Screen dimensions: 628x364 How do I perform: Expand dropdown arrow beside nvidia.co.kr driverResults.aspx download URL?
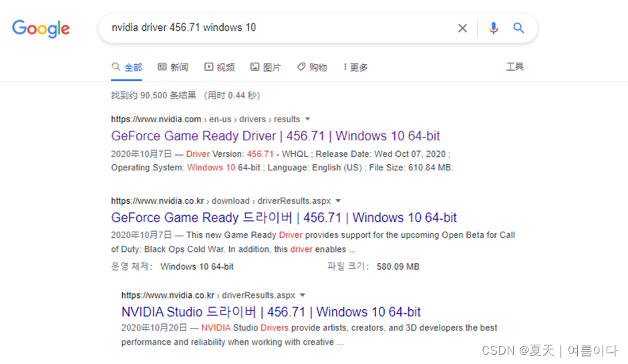point(338,200)
